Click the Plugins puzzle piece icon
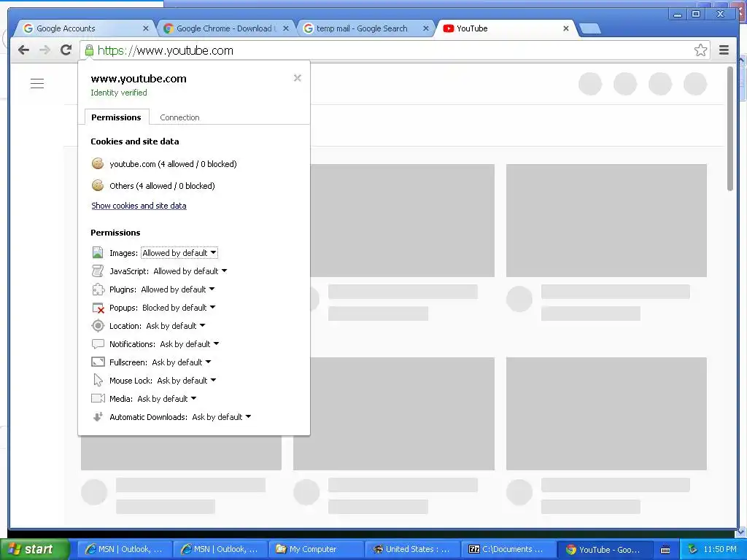Viewport: 747px width, 560px height. coord(98,289)
